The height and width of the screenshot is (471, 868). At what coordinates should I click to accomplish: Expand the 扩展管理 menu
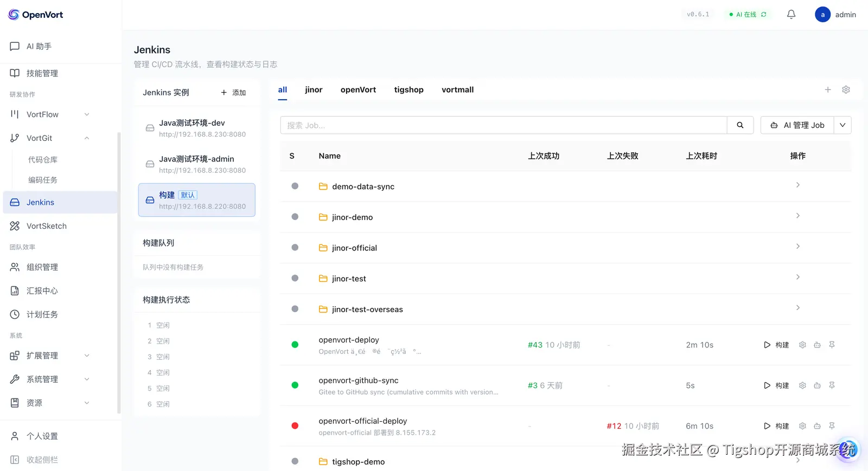pos(60,356)
